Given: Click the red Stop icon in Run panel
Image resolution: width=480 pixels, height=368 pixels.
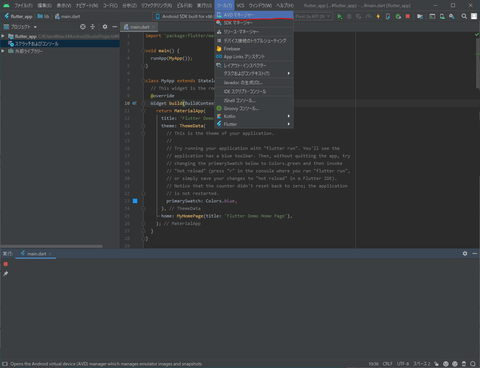Looking at the screenshot, I should (x=6, y=264).
